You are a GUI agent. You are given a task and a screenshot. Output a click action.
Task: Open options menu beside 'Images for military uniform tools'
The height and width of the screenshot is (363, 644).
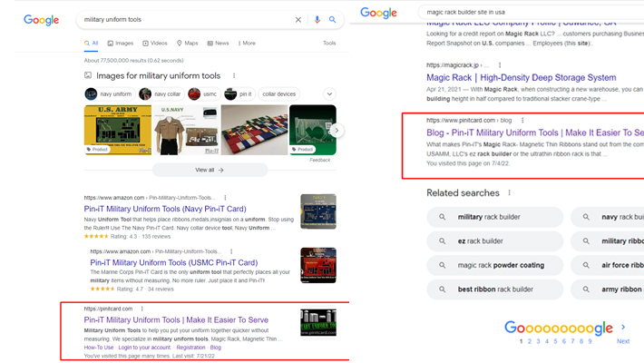234,75
